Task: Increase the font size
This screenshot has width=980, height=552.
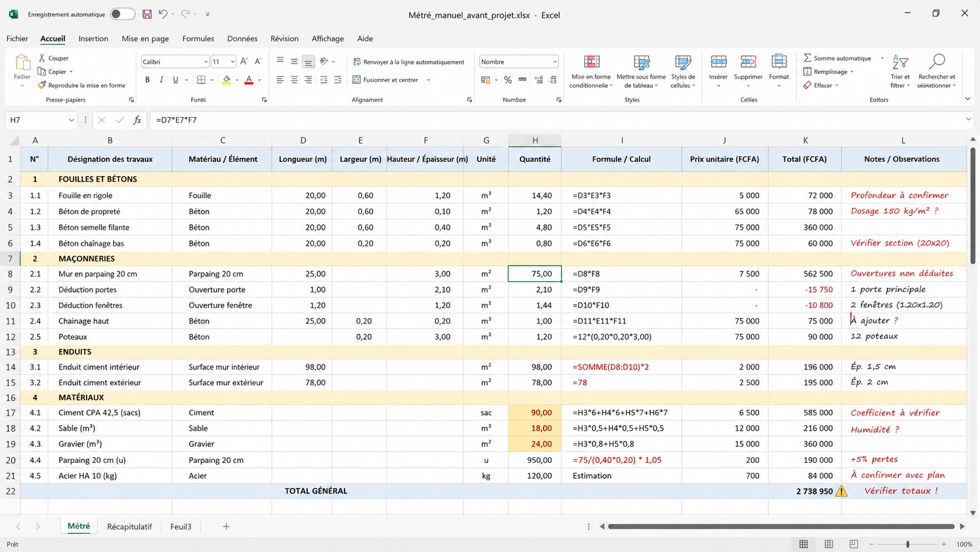Action: coord(244,61)
